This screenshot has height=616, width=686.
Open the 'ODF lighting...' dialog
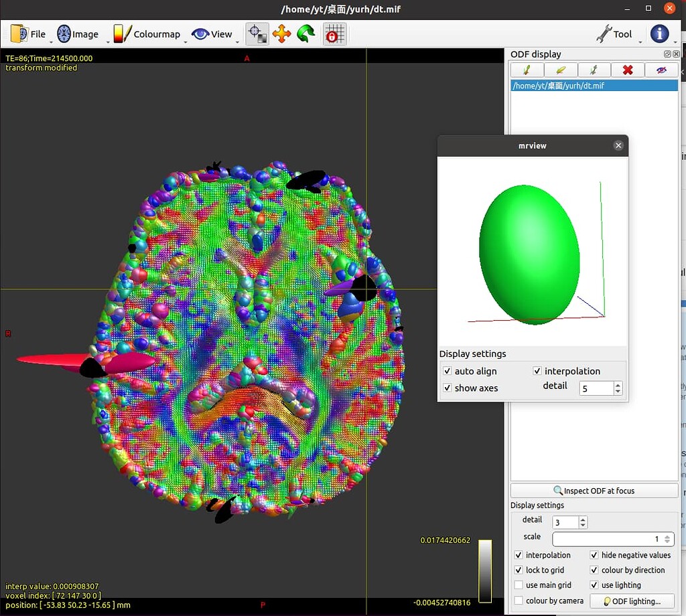tap(632, 601)
